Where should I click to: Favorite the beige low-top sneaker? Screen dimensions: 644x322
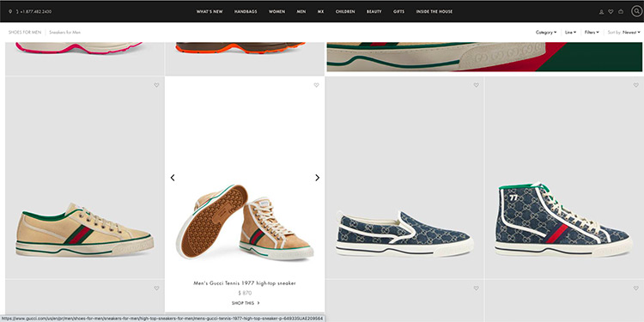tap(156, 85)
